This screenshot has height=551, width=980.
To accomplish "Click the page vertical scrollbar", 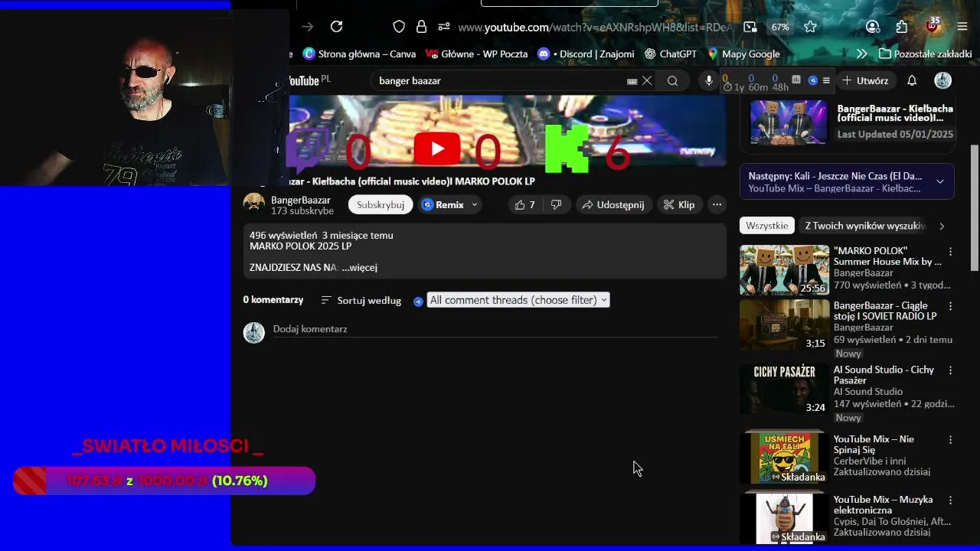I will pyautogui.click(x=975, y=208).
